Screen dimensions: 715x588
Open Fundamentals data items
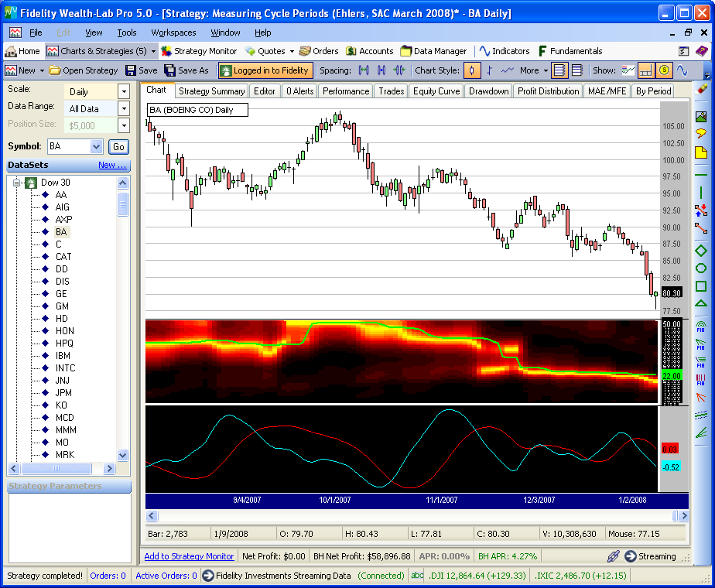click(x=570, y=51)
